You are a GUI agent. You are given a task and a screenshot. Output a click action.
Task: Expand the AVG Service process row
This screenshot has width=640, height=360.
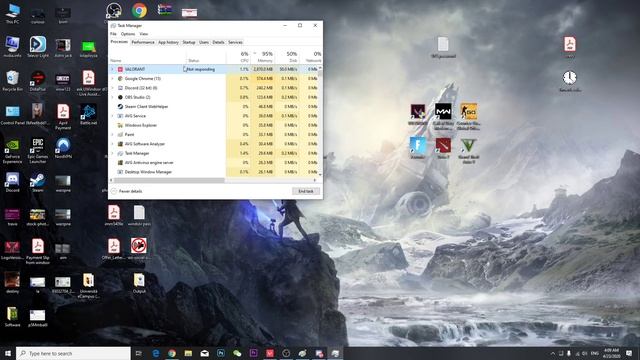point(113,116)
